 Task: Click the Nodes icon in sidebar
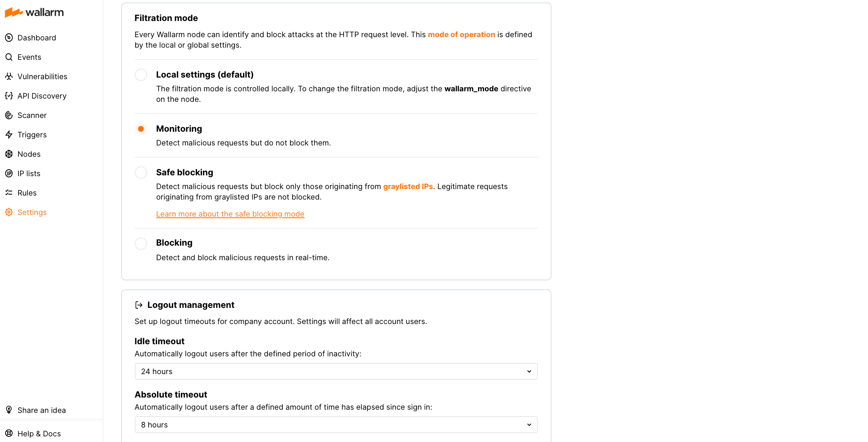click(9, 154)
